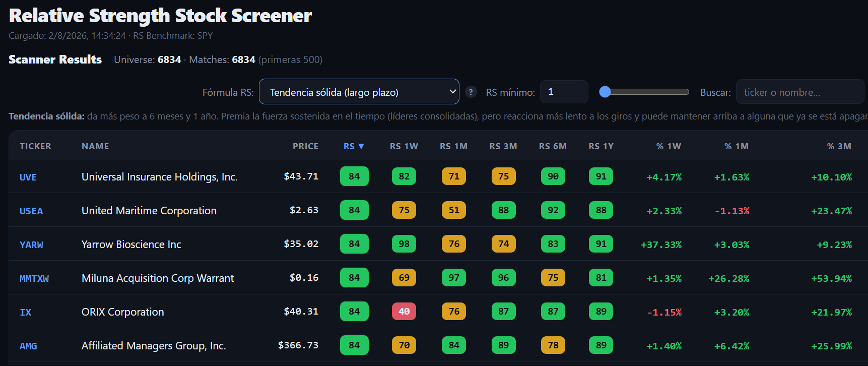Click the red 40 RS badge for IX
The height and width of the screenshot is (366, 868).
tap(404, 312)
